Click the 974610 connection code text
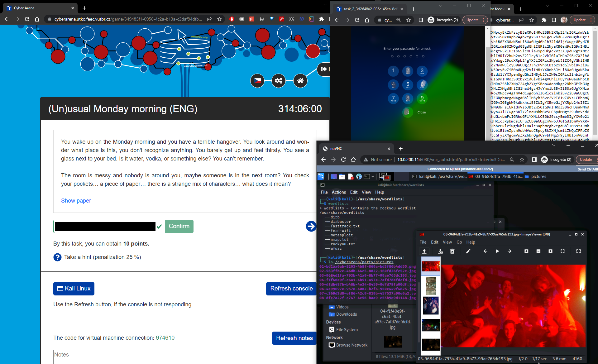Viewport: 598px width, 364px height. click(165, 338)
